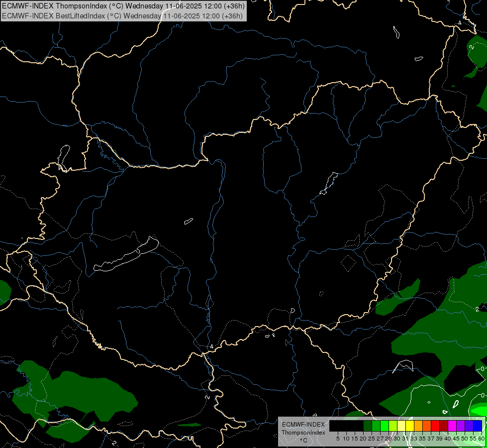Click legend tick value 50

click(465, 439)
